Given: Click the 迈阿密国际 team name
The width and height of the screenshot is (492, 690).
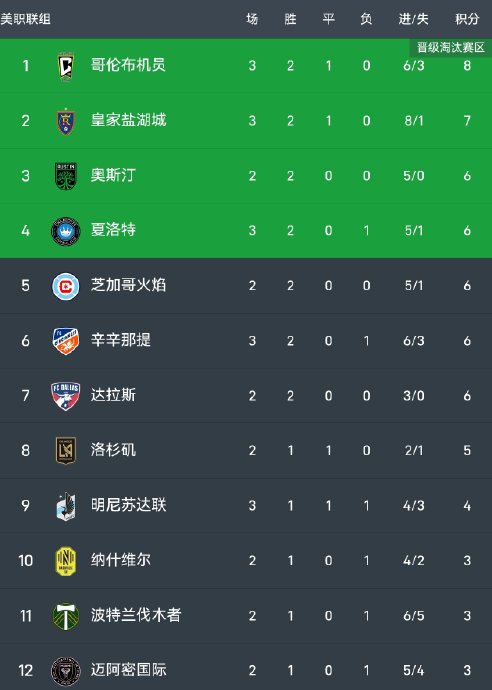Looking at the screenshot, I should [129, 670].
